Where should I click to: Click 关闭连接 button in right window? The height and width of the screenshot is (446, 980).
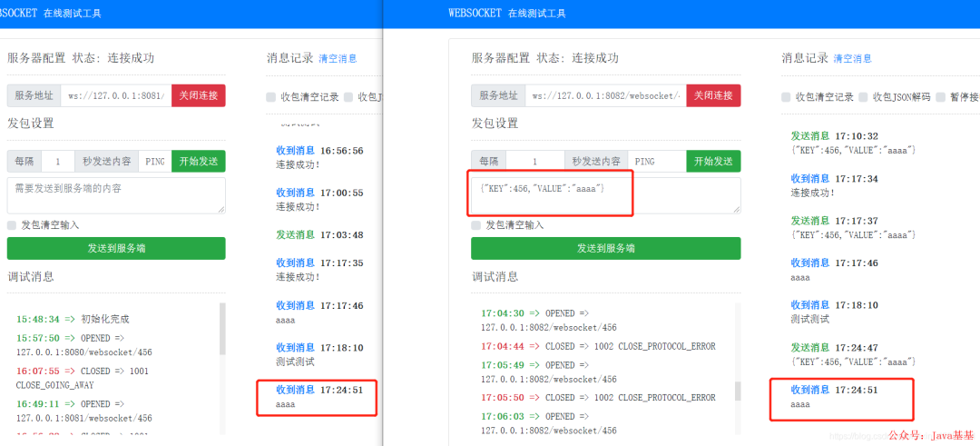(x=713, y=95)
